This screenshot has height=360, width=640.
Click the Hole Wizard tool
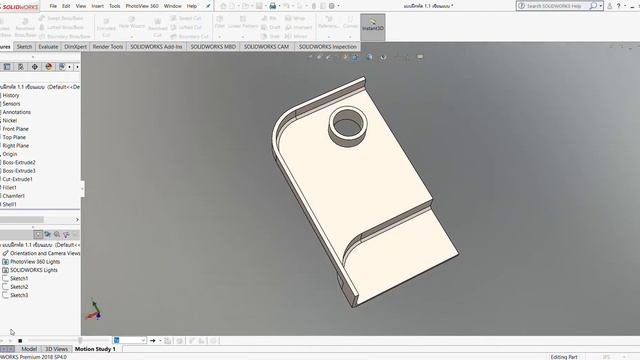tap(131, 23)
